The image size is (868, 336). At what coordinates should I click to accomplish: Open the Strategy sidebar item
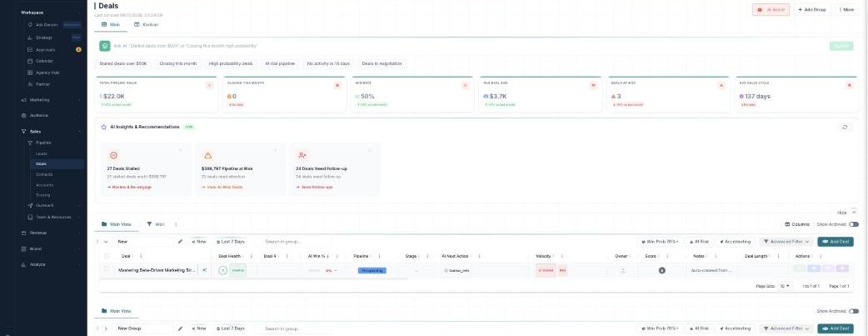pyautogui.click(x=44, y=38)
